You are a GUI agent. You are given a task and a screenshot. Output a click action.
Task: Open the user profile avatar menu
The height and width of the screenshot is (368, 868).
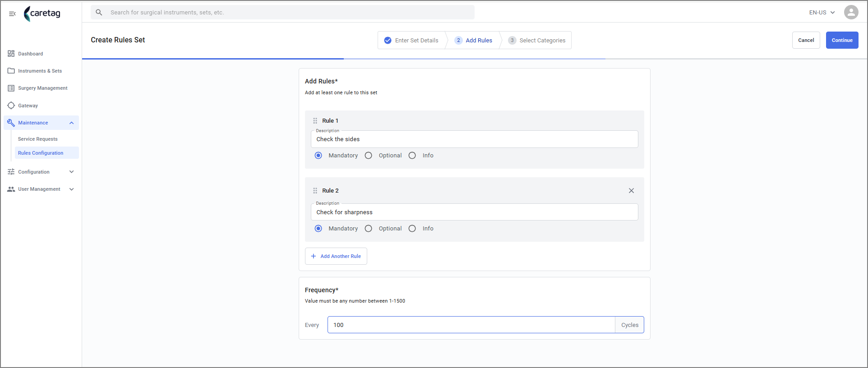point(851,12)
